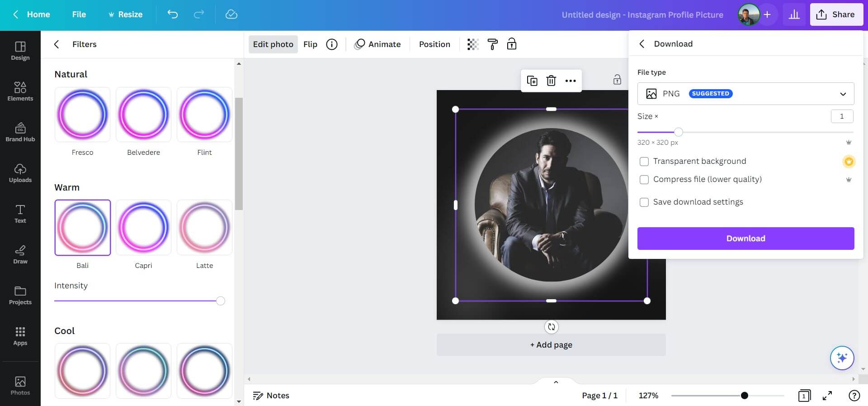Open grid view of pages

pyautogui.click(x=804, y=396)
